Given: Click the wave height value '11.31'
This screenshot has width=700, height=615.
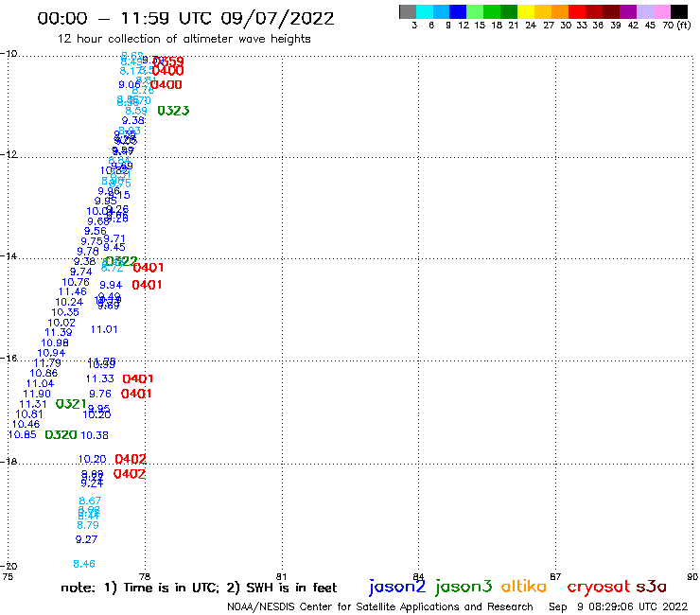Looking at the screenshot, I should click(33, 404).
